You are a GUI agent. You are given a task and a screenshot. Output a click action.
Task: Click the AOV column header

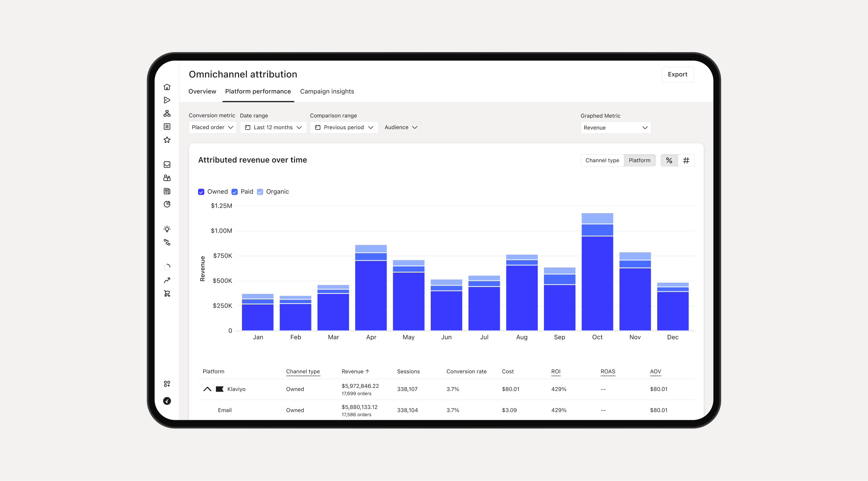[656, 372]
